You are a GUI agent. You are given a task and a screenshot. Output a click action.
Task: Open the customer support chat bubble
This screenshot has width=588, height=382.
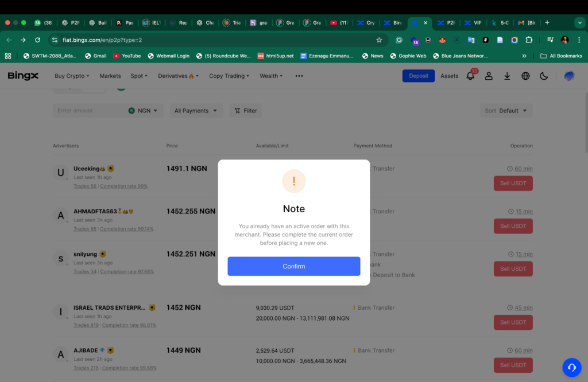point(571,367)
